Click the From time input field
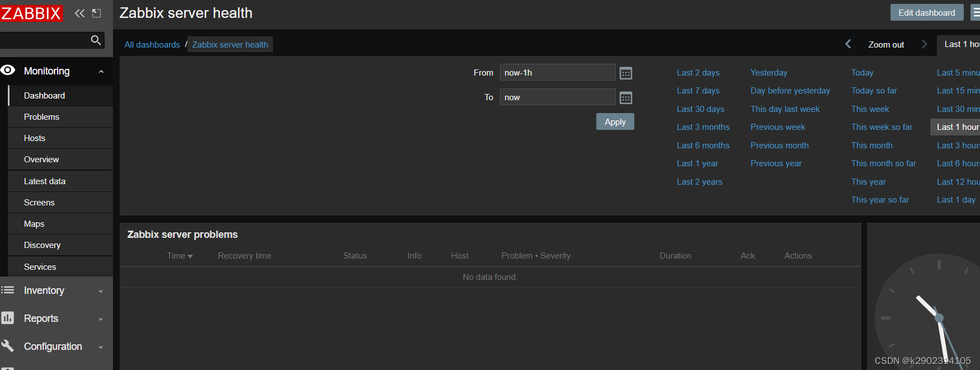The image size is (980, 370). [558, 73]
